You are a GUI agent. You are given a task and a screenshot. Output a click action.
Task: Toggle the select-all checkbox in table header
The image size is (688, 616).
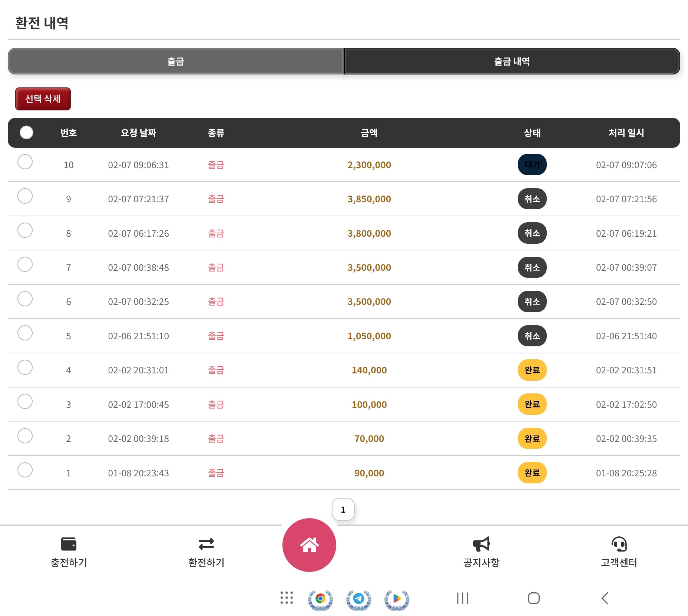click(x=26, y=133)
